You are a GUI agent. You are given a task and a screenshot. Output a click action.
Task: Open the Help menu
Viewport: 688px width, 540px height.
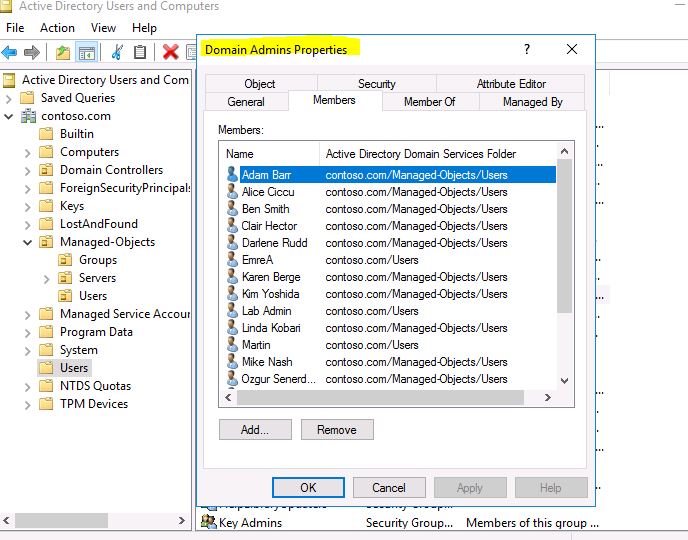click(144, 28)
